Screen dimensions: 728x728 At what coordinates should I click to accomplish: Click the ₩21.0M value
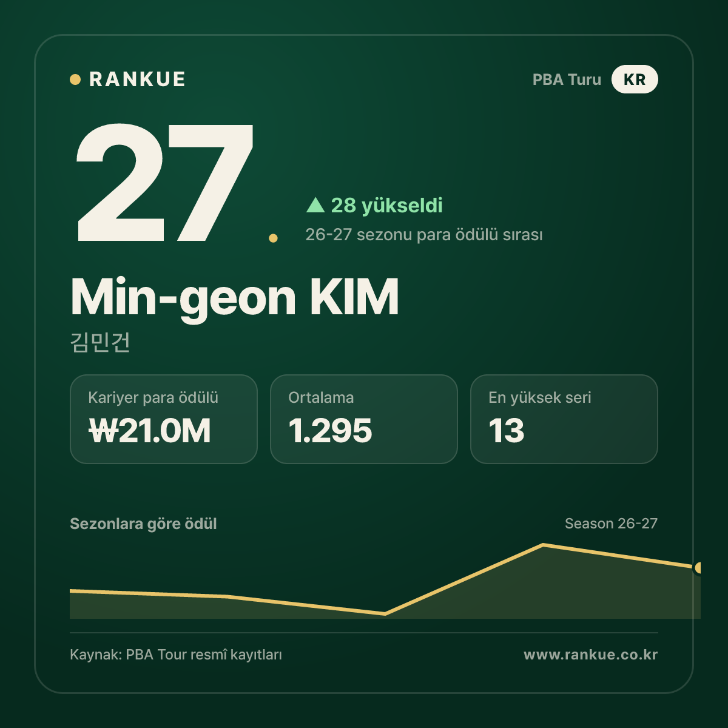click(x=150, y=431)
